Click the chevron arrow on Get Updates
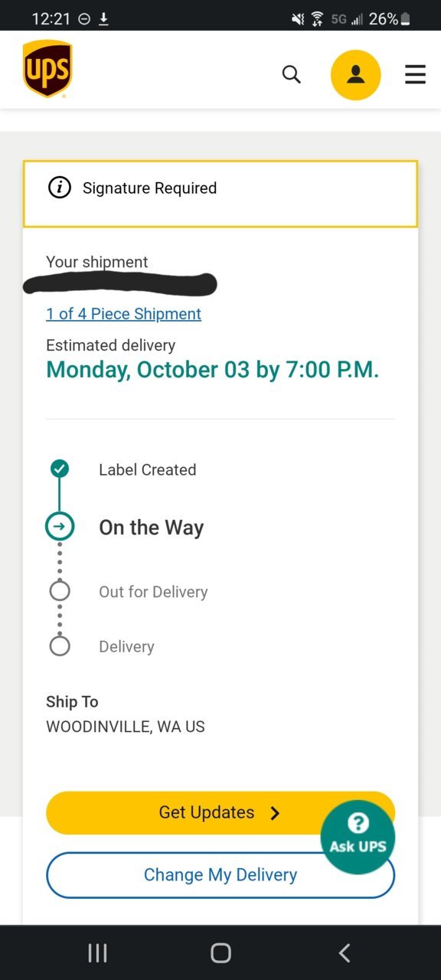Image resolution: width=441 pixels, height=980 pixels. 276,813
